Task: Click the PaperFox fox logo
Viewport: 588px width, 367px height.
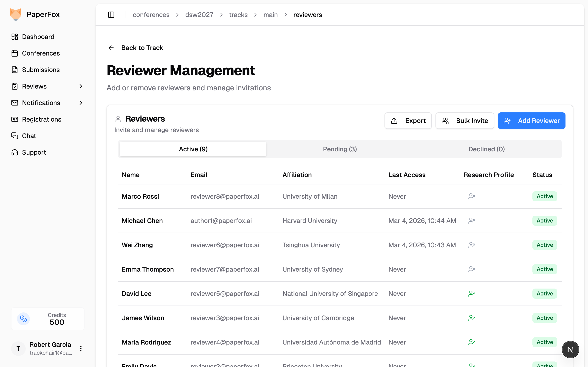Action: (x=16, y=14)
